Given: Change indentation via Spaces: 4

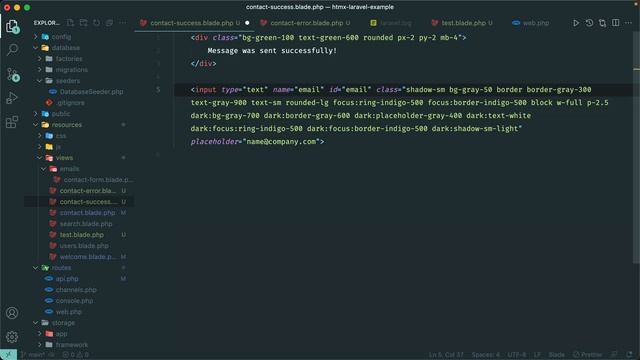Looking at the screenshot, I should pyautogui.click(x=485, y=355).
